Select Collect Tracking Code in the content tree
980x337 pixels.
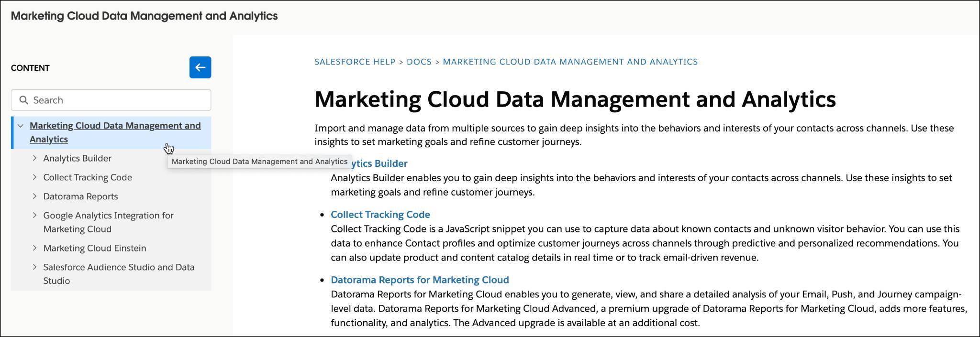(x=88, y=177)
